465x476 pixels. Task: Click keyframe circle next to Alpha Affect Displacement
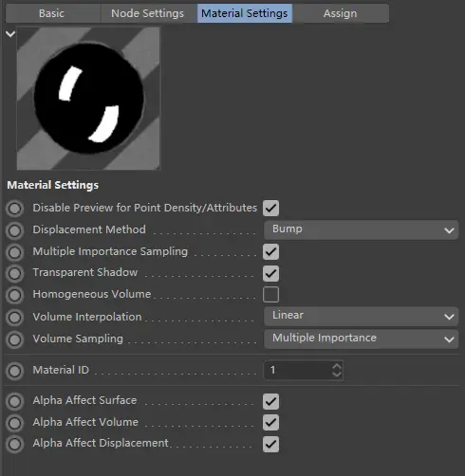click(x=14, y=444)
